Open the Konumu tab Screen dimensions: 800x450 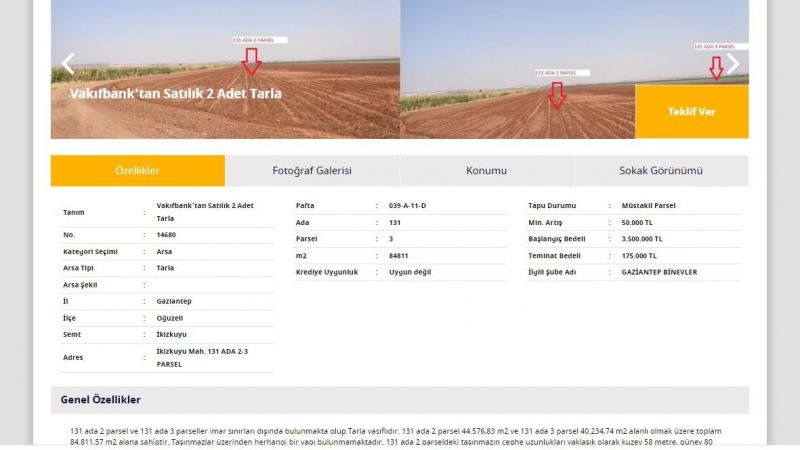pos(486,171)
